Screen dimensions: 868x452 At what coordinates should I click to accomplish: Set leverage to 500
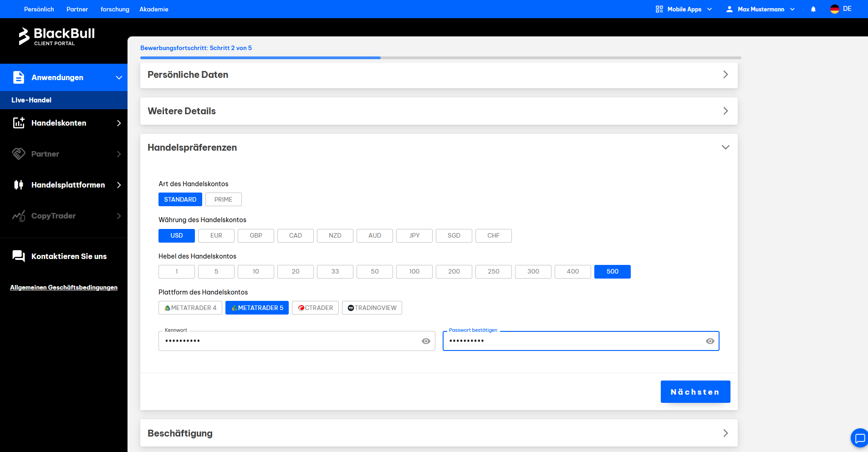613,271
